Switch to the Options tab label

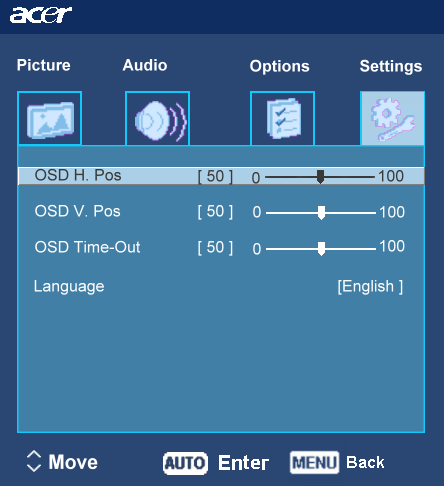pyautogui.click(x=280, y=66)
